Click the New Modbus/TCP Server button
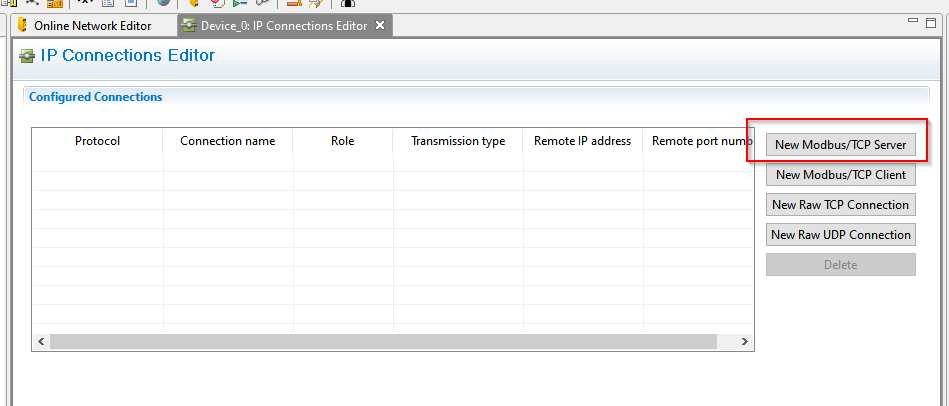 tap(841, 145)
